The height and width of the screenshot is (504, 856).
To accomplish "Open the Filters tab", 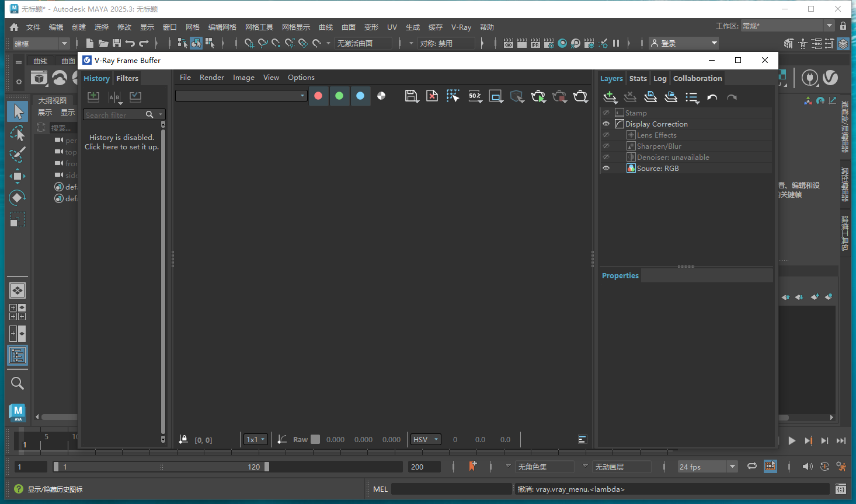I will pos(127,78).
